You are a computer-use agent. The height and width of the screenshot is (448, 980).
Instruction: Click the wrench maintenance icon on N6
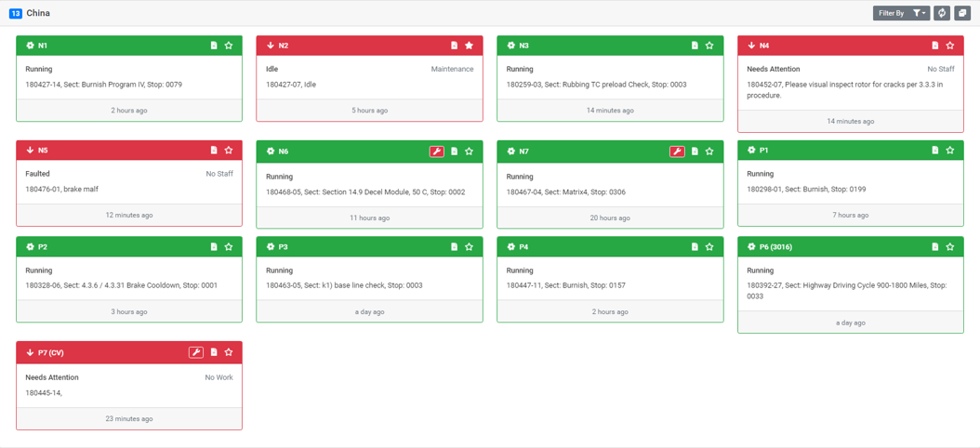pos(437,152)
